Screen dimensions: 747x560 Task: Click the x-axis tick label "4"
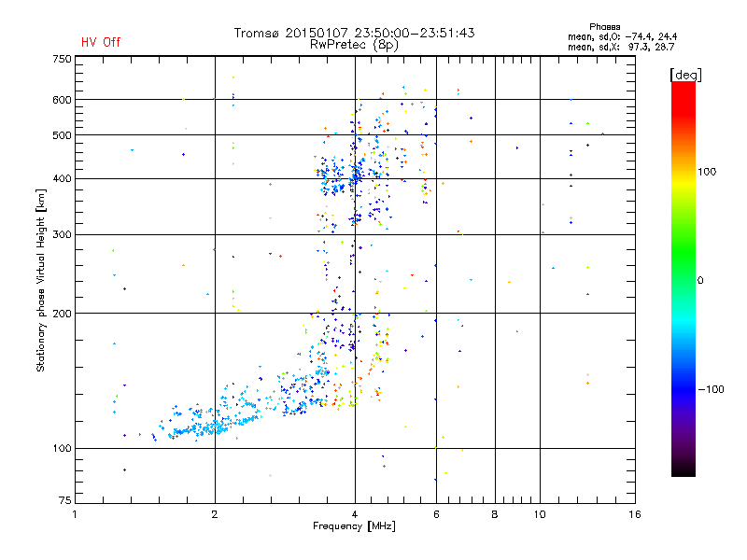pyautogui.click(x=355, y=514)
